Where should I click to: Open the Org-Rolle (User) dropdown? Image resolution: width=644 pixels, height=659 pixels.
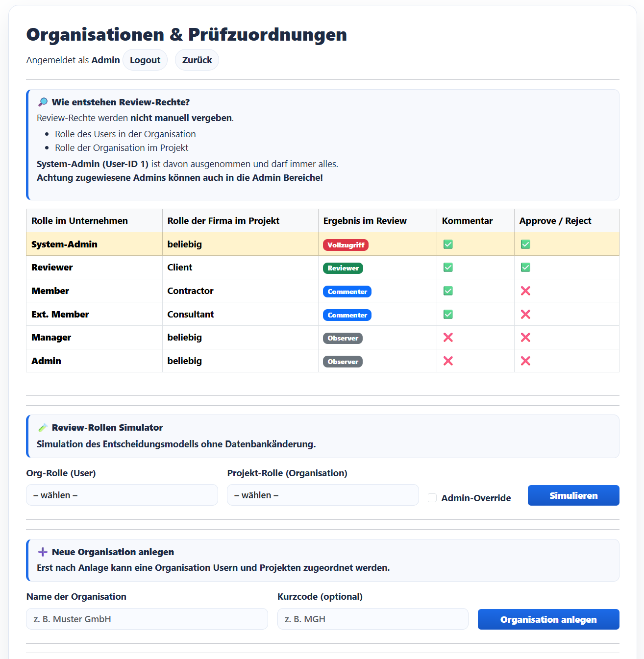(x=122, y=495)
